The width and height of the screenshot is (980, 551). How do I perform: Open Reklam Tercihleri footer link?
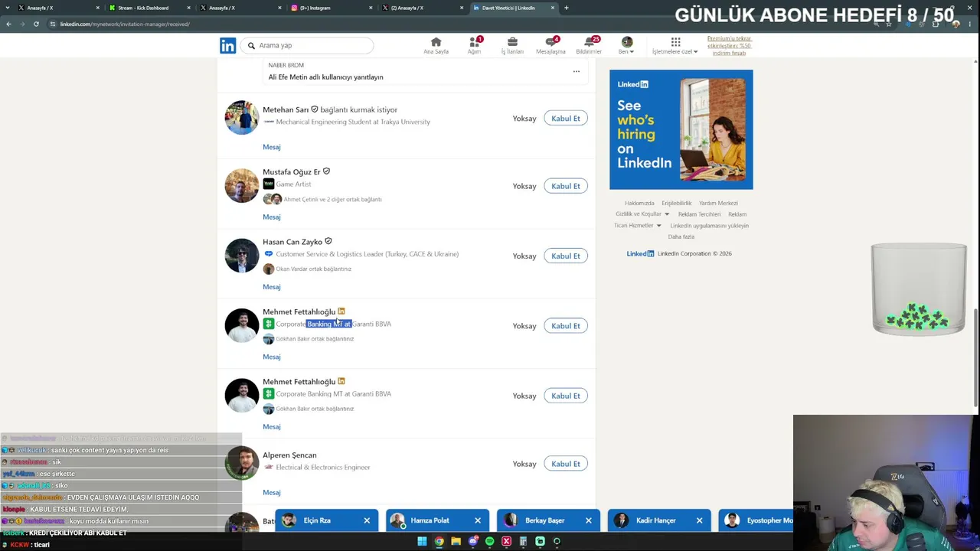pos(699,214)
